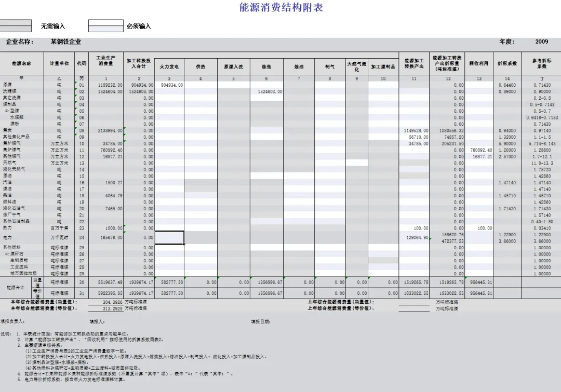Image resolution: width=561 pixels, height=392 pixels.
Task: Click the 汽油 consumption value 1500.27
Action: (114, 183)
